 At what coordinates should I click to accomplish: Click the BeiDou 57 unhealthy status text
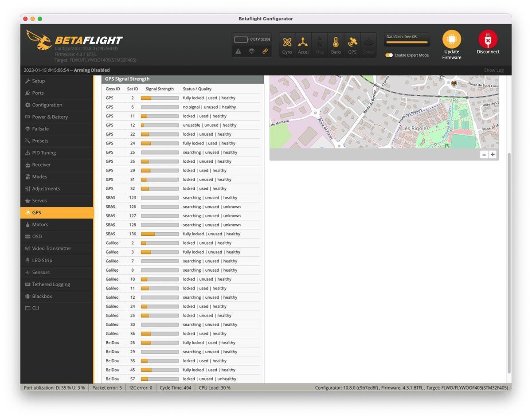209,379
